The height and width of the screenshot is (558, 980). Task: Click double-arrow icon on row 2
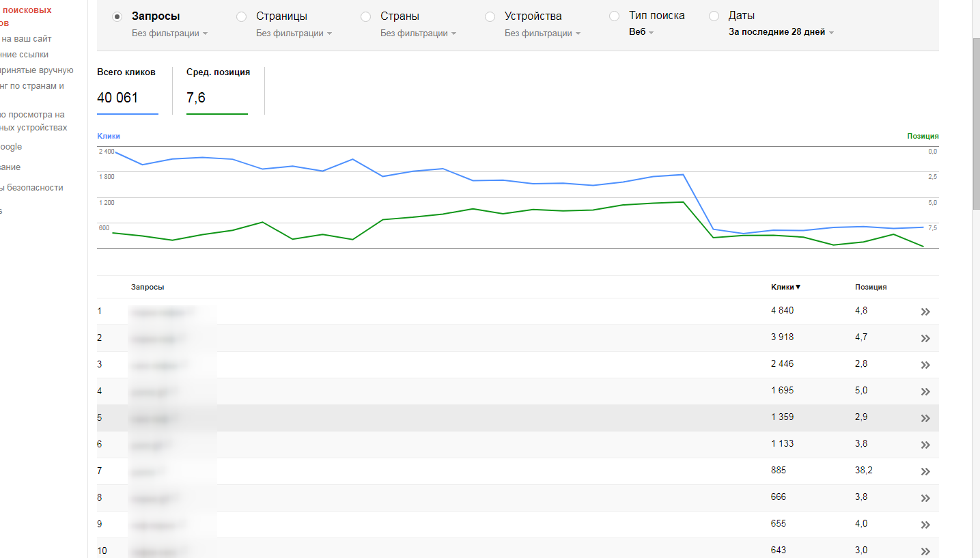point(925,338)
